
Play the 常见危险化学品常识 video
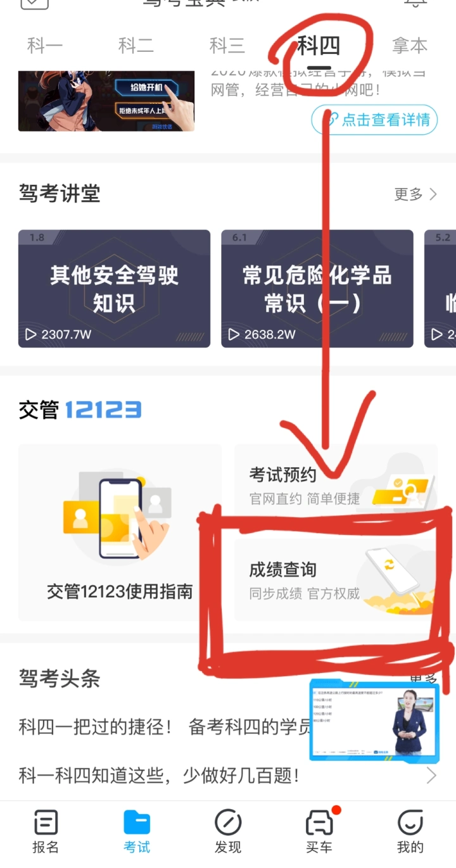click(x=317, y=289)
